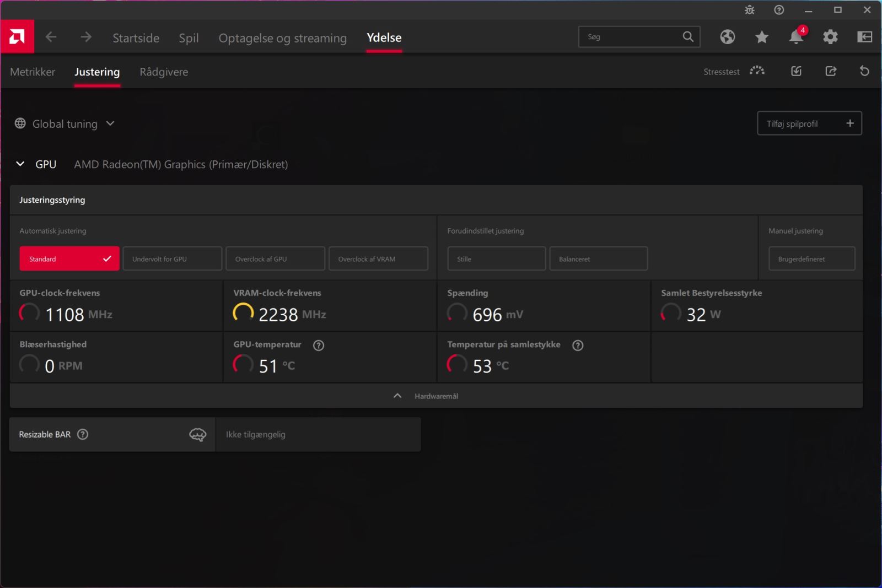Viewport: 882px width, 588px height.
Task: Click the Global tuning globe icon
Action: [20, 123]
